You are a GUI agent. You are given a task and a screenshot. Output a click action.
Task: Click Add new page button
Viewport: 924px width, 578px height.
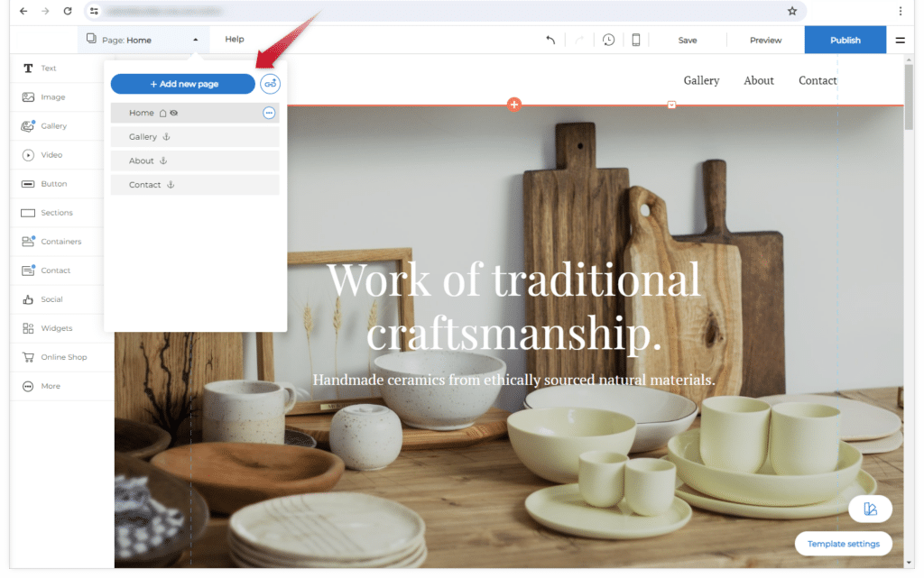pos(183,84)
